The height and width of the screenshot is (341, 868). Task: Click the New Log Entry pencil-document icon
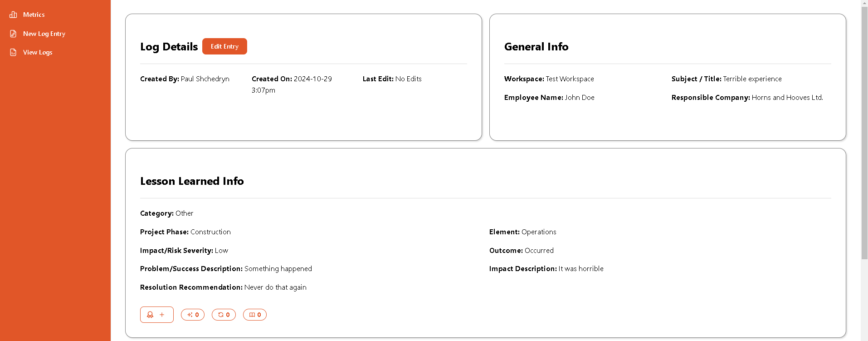[14, 34]
